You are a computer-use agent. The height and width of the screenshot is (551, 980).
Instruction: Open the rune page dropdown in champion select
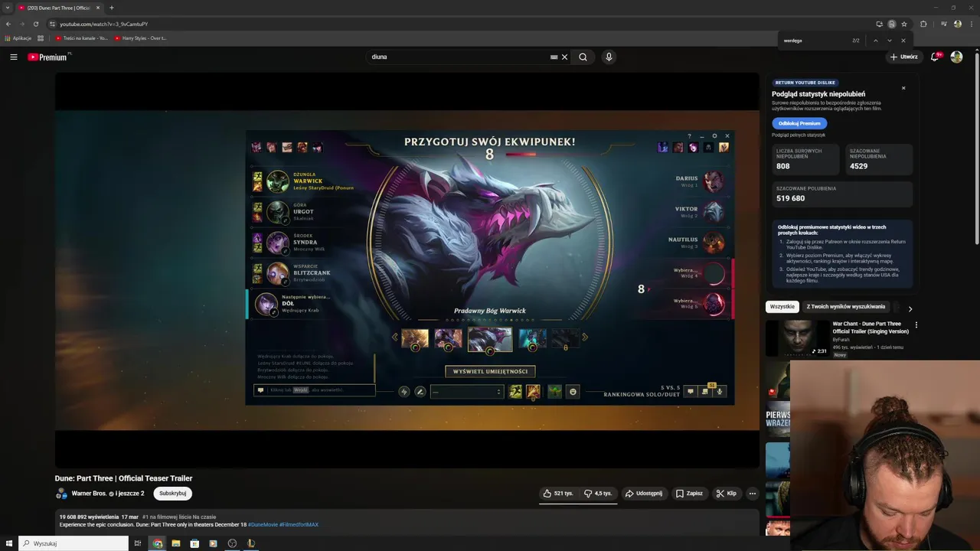click(467, 392)
